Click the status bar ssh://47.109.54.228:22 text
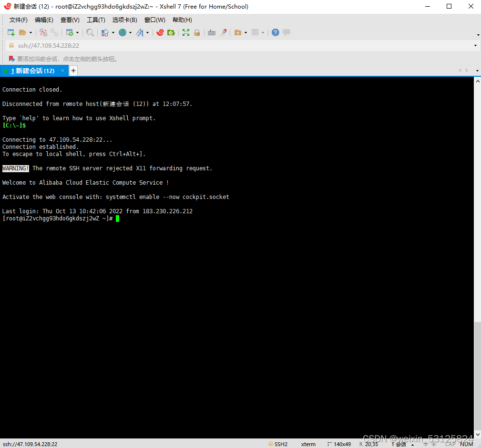 pyautogui.click(x=30, y=444)
